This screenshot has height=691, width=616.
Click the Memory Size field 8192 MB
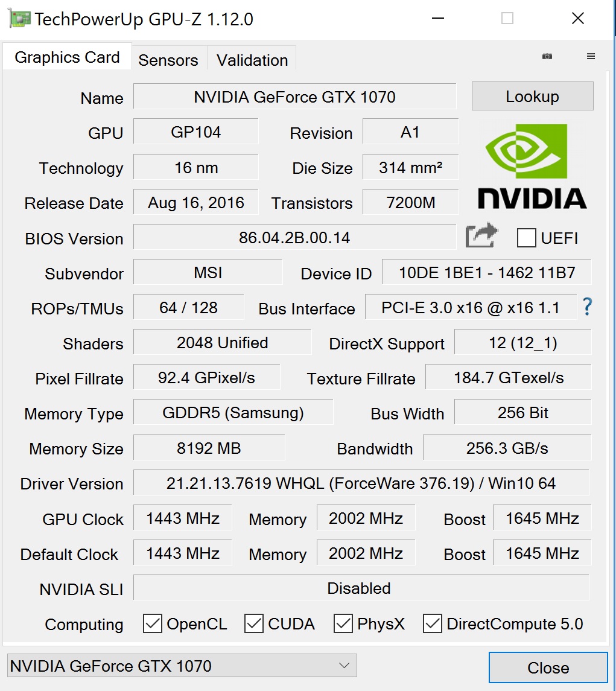tap(209, 448)
